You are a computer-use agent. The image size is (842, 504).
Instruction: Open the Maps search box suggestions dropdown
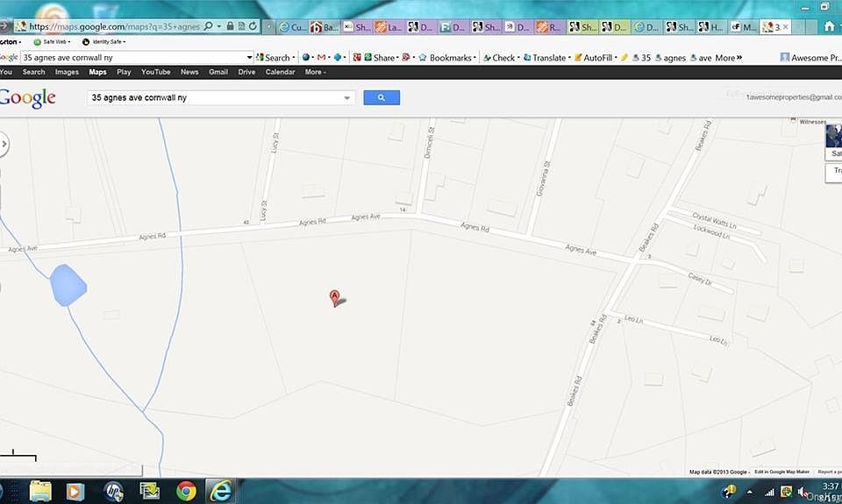point(348,98)
